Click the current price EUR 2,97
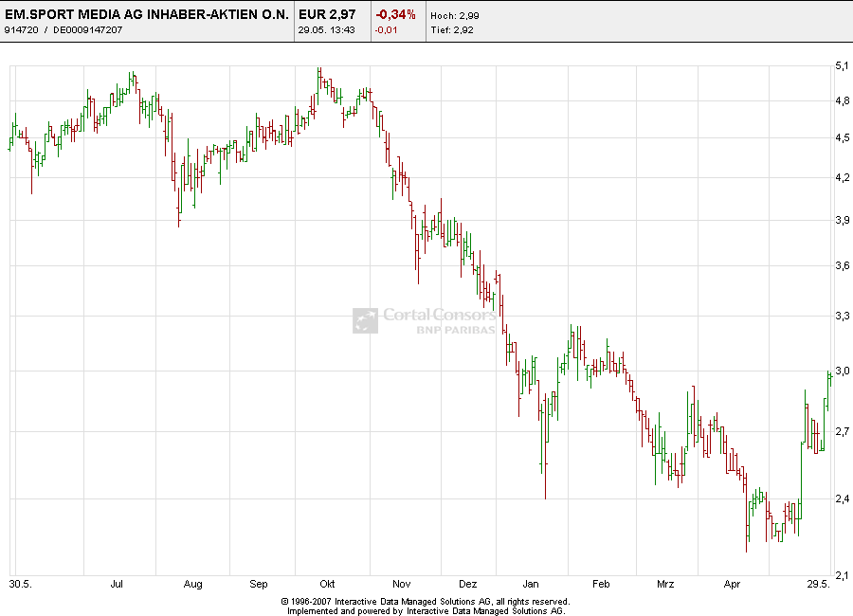This screenshot has width=853, height=616. pos(327,15)
